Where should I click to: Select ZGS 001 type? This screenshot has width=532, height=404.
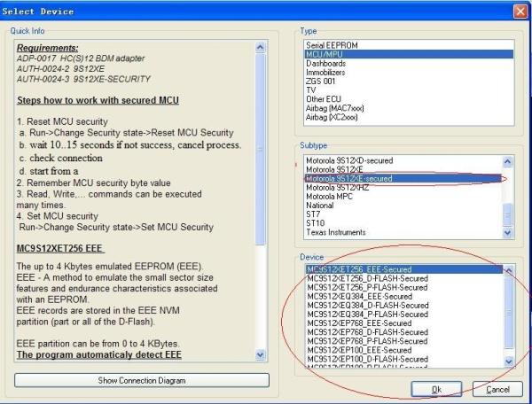409,81
